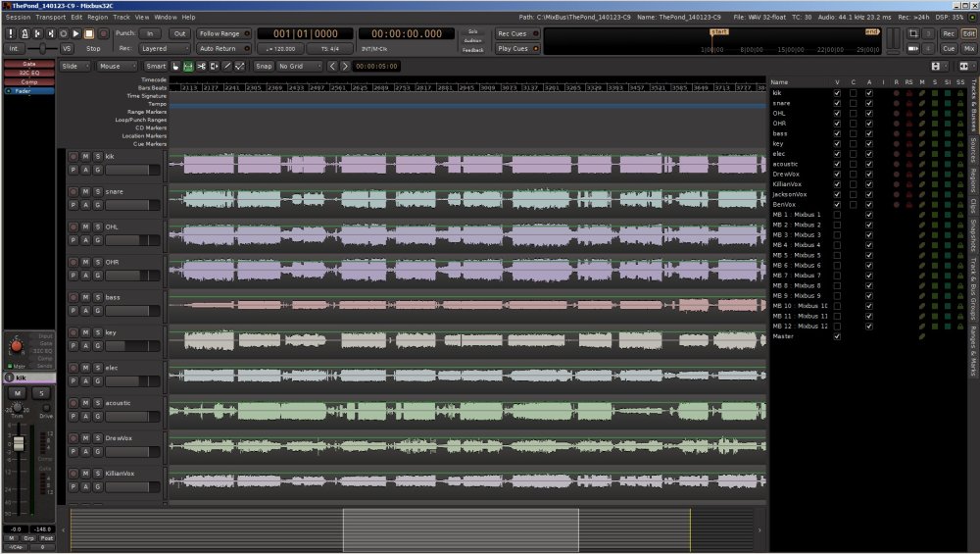
Task: Mute the bass track
Action: [85, 297]
